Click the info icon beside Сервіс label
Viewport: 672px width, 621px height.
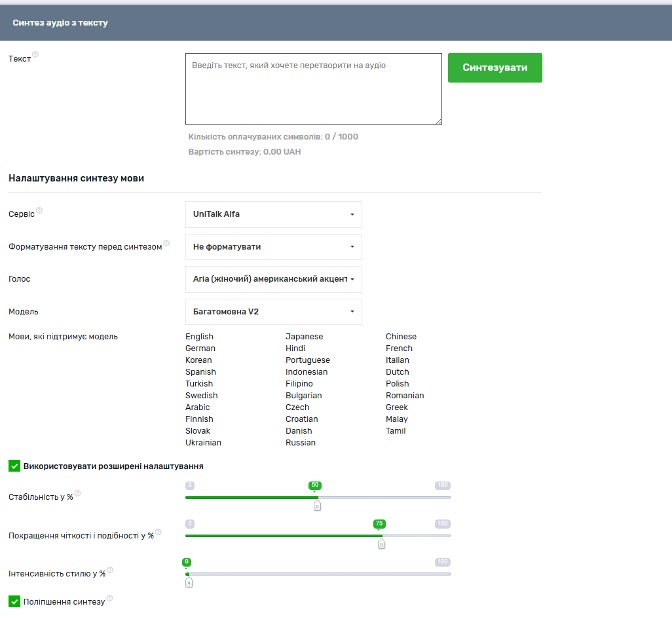coord(39,210)
